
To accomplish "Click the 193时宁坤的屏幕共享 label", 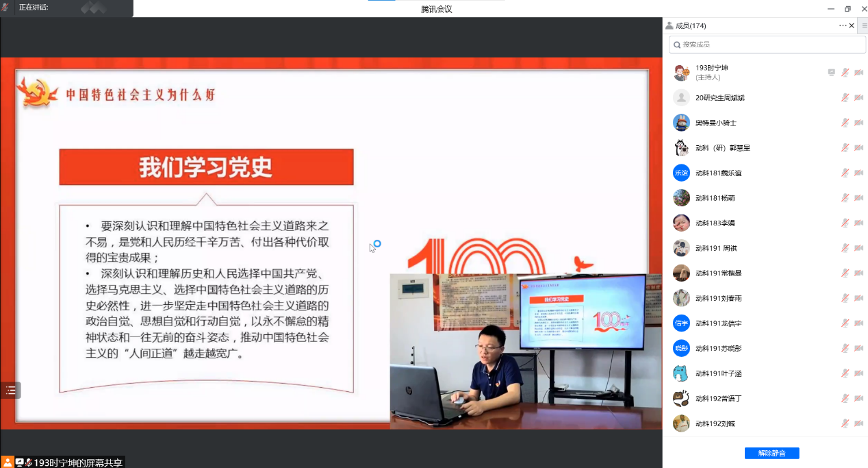I will click(x=78, y=463).
